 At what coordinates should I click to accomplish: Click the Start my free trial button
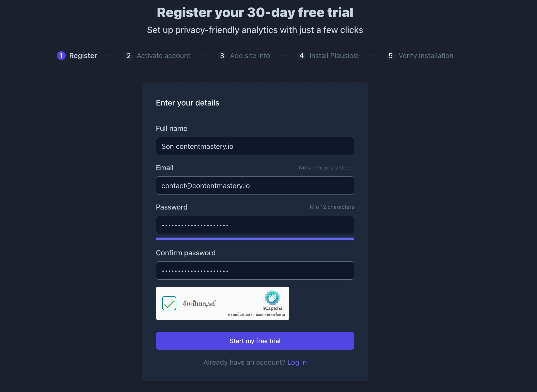(255, 341)
